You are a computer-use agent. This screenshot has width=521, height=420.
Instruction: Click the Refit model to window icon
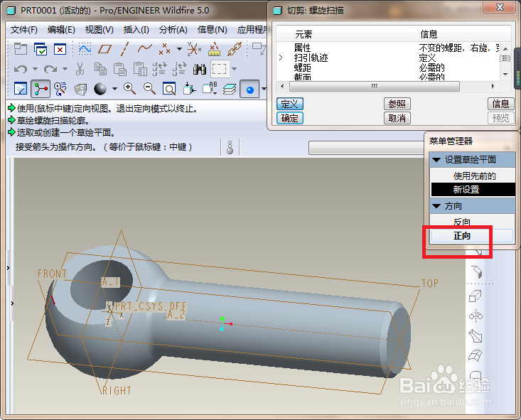(x=169, y=89)
